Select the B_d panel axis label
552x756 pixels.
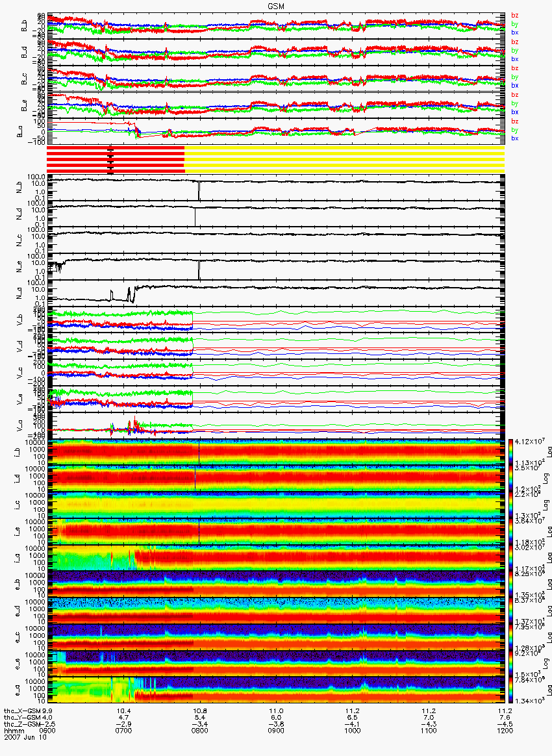23,53
